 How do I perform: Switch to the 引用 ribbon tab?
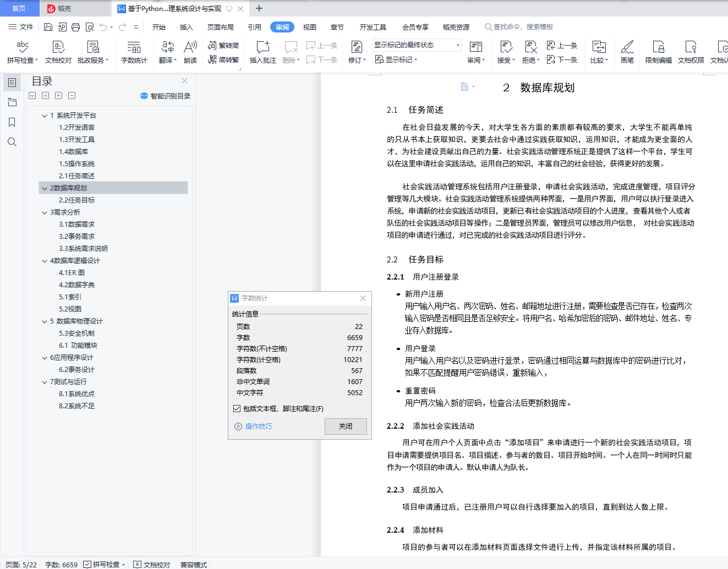pos(255,27)
